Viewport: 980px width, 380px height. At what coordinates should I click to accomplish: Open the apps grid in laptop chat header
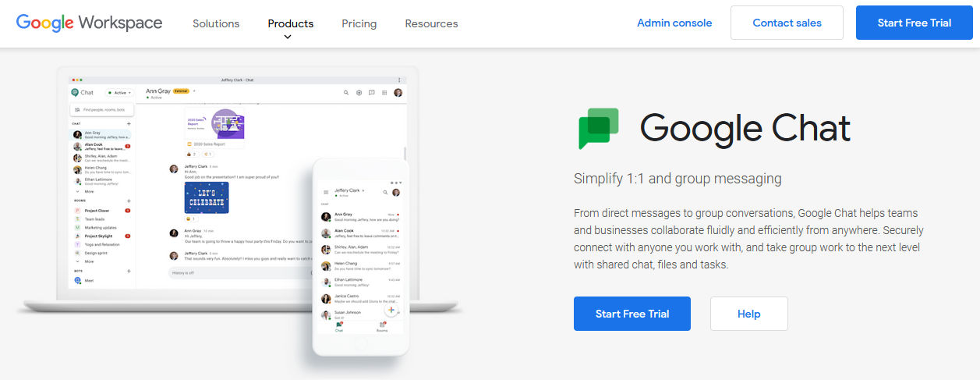point(384,92)
